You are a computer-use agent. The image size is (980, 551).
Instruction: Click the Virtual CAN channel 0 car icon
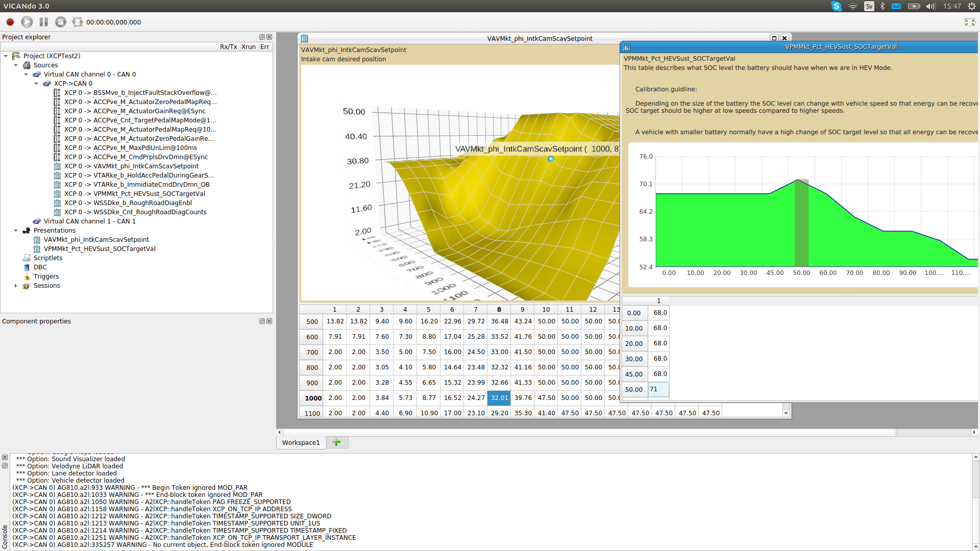coord(37,74)
